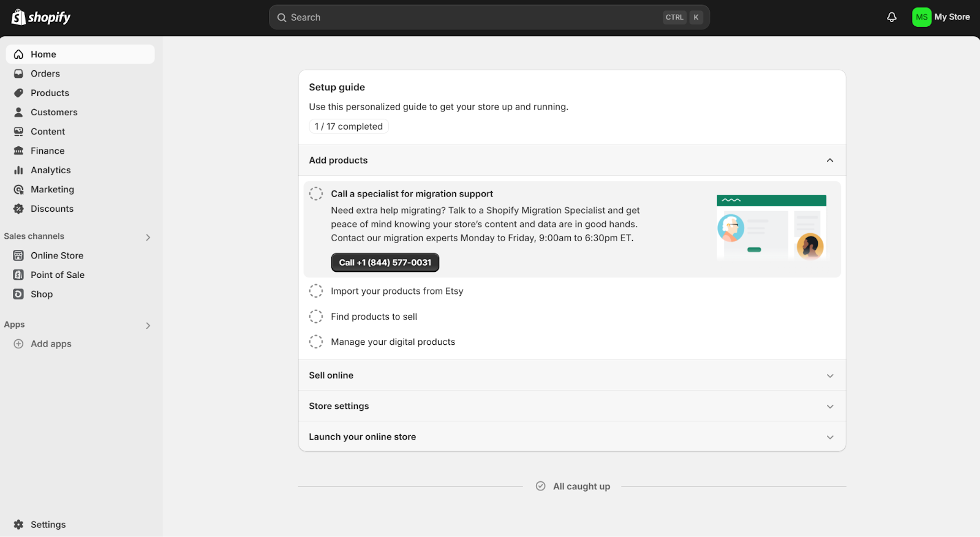
Task: Select the Discounts tag icon
Action: point(18,208)
